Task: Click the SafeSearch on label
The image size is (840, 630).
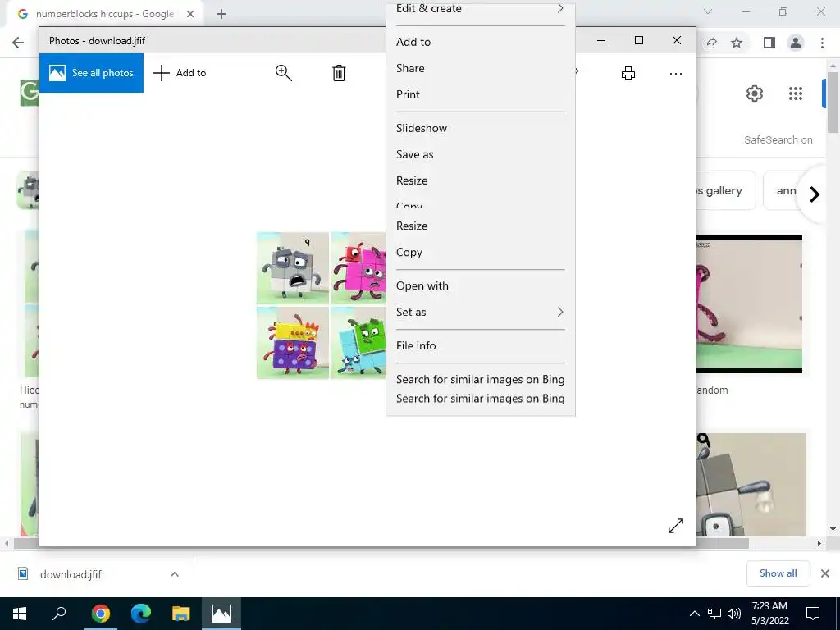Action: click(x=778, y=139)
